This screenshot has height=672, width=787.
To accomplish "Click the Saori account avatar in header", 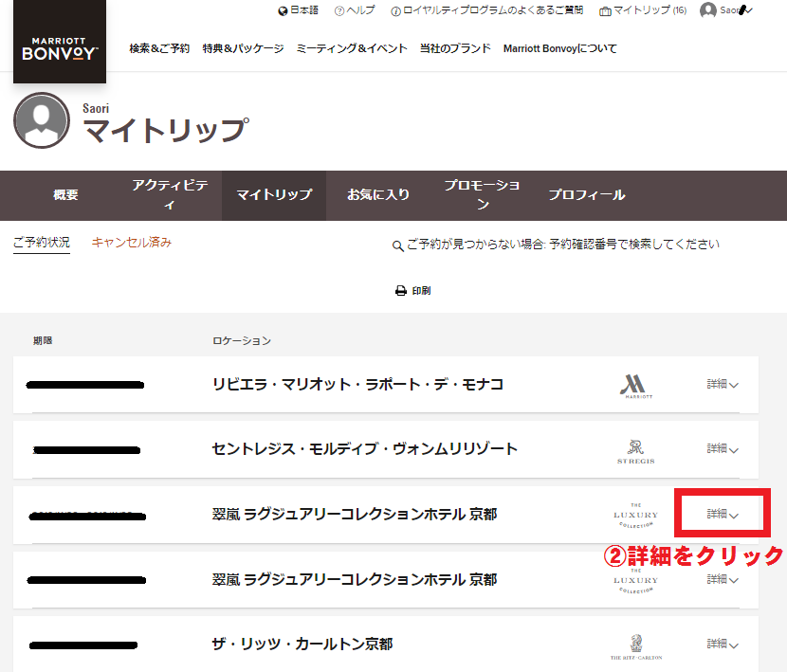I will (x=708, y=10).
